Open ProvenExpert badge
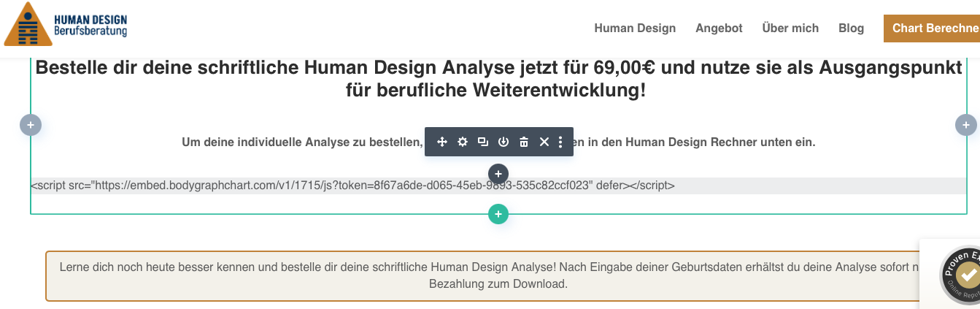This screenshot has height=309, width=980. coord(961,276)
